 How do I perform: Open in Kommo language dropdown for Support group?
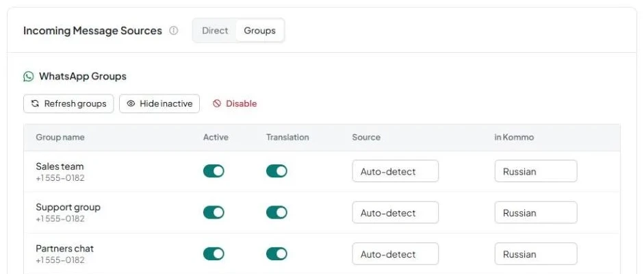click(x=536, y=213)
